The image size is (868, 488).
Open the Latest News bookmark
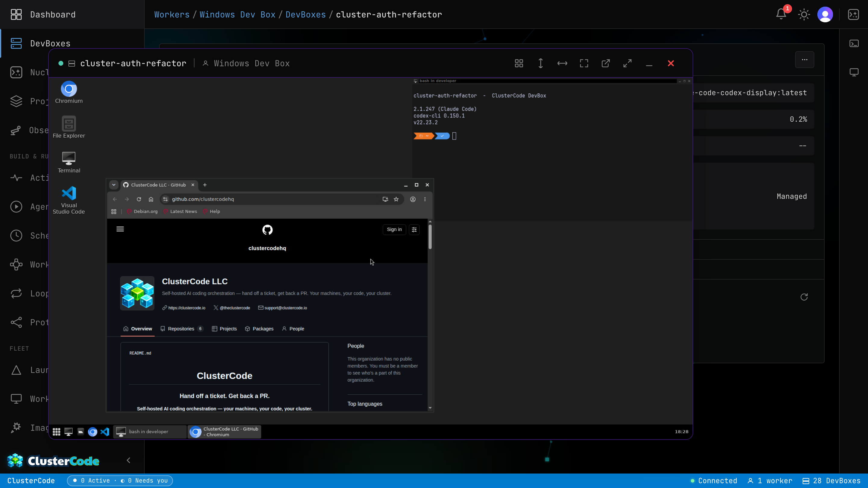pos(180,211)
